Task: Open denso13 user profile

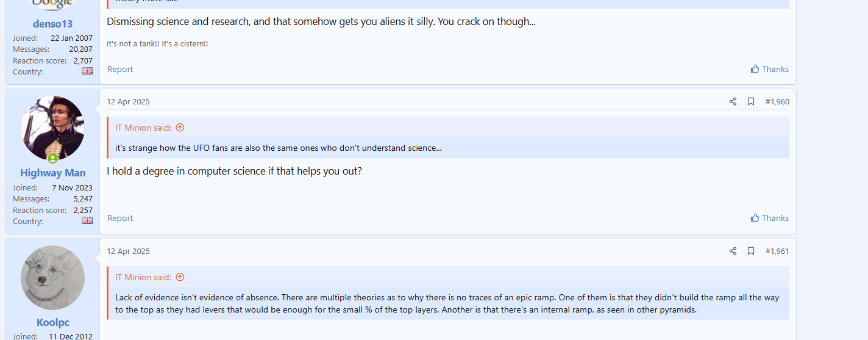Action: pos(52,24)
